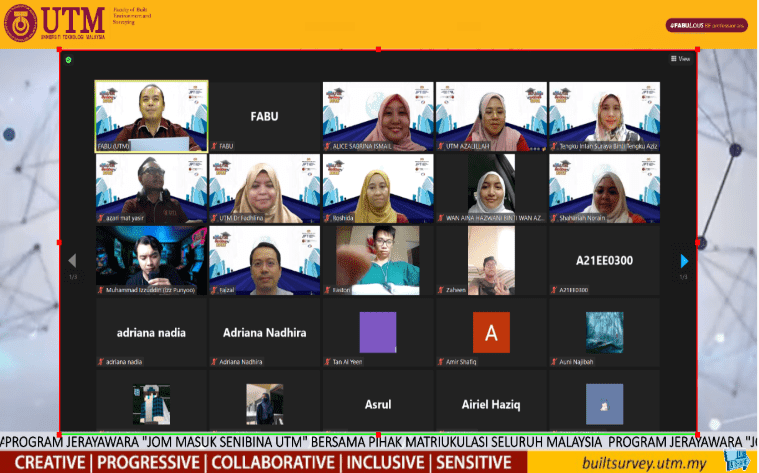759x473 pixels.
Task: Select UTM AZALILLAH's video tile
Action: click(x=491, y=116)
